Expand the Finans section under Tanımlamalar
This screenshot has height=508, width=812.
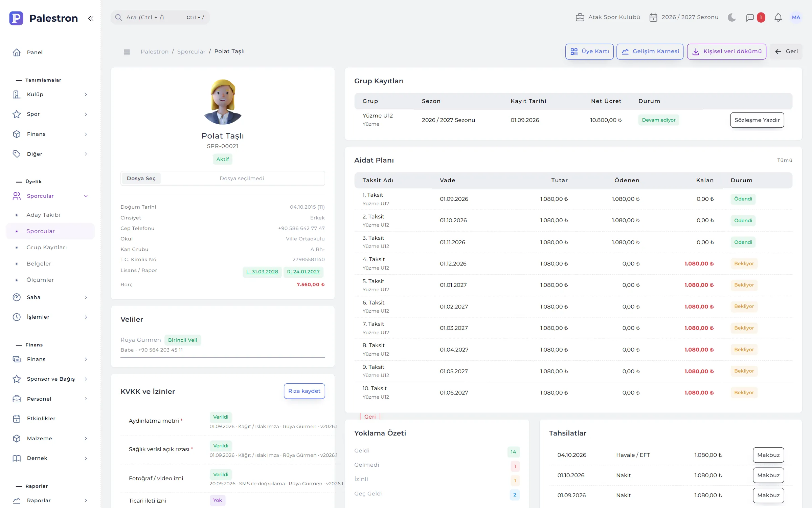tap(50, 134)
